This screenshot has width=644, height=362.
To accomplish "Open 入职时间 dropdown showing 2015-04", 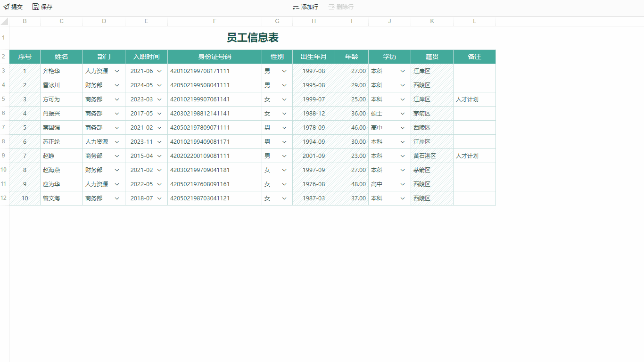I will tap(159, 156).
